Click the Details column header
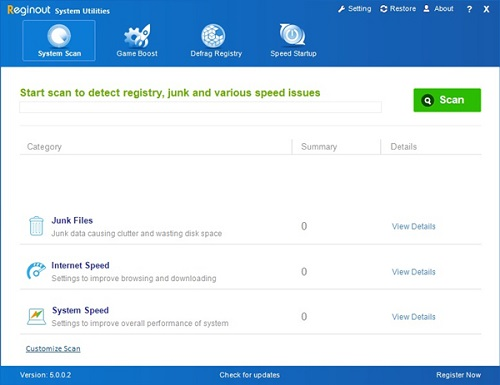This screenshot has width=500, height=385. click(x=403, y=147)
